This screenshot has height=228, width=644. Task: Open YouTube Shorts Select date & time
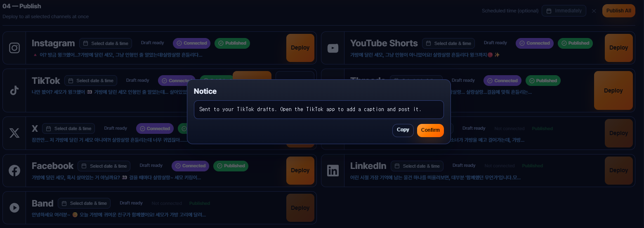(x=448, y=43)
